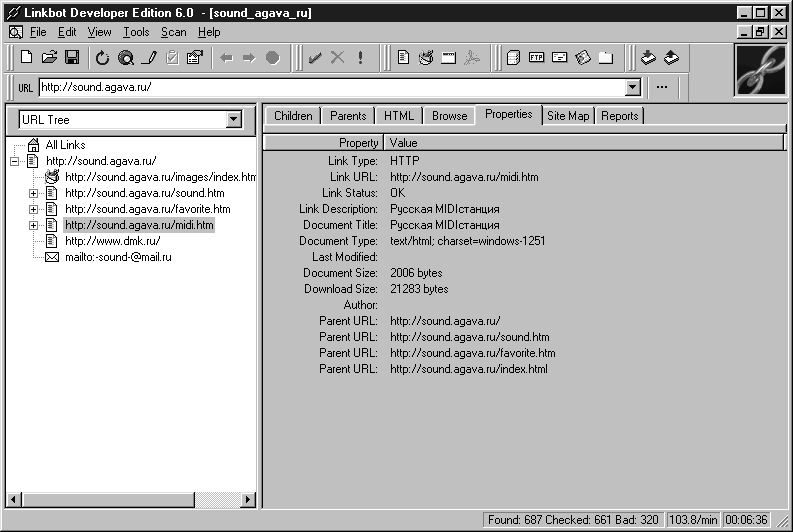Click the small window frame toolbar icon
This screenshot has width=793, height=532.
[x=449, y=58]
